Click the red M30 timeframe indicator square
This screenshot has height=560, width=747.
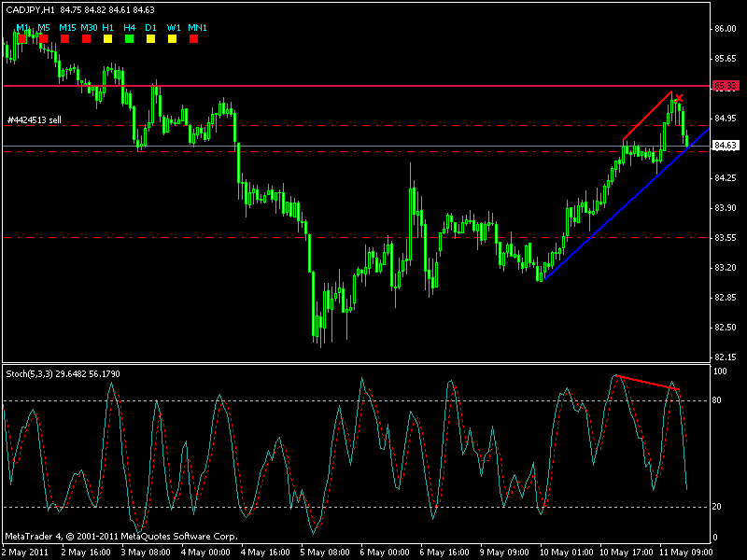pos(86,38)
